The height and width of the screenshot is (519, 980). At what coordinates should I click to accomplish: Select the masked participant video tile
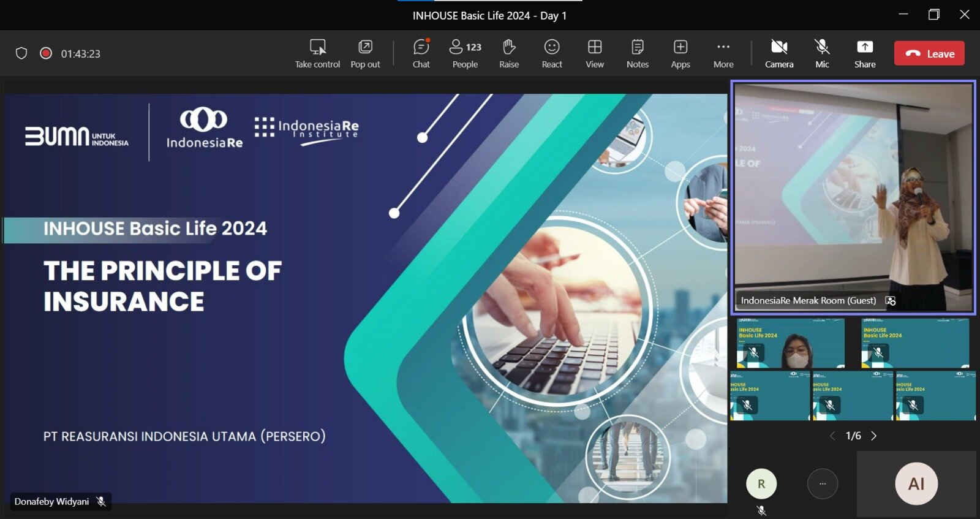[x=791, y=343]
